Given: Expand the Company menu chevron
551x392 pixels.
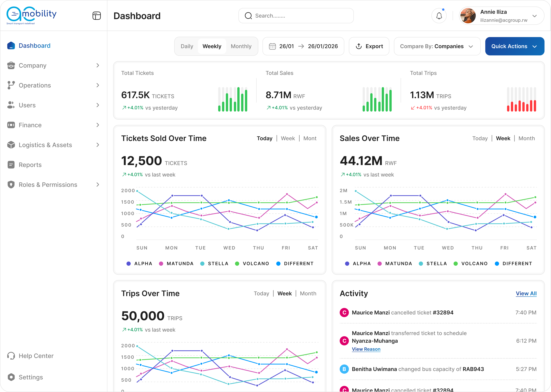Looking at the screenshot, I should [x=98, y=65].
